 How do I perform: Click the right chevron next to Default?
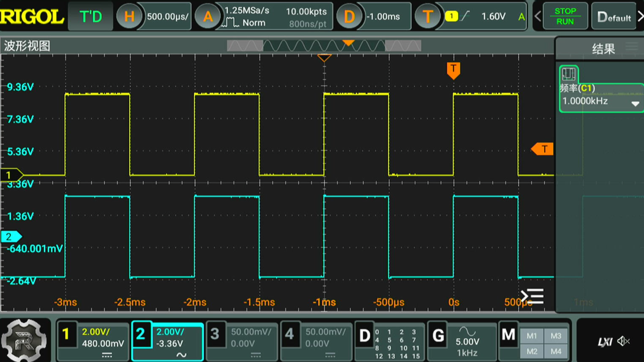[x=640, y=16]
